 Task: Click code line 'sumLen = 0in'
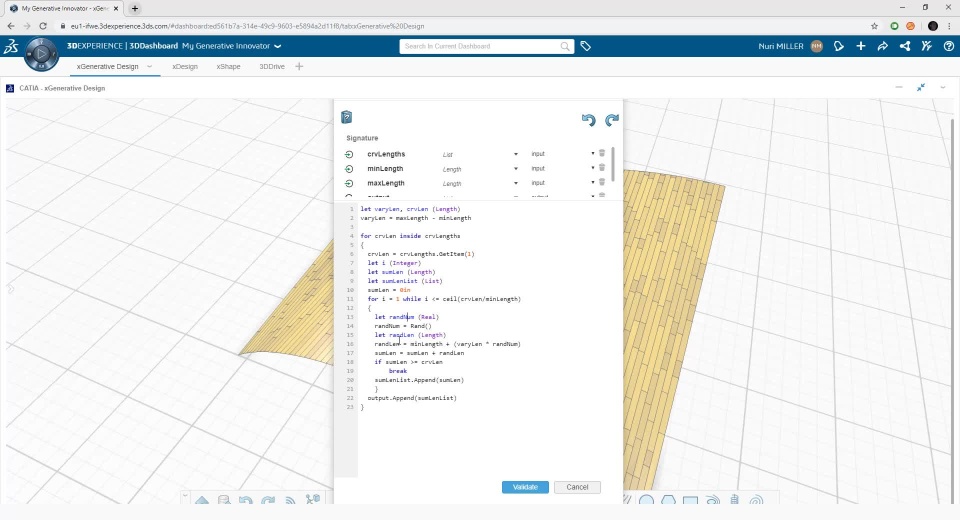(389, 290)
